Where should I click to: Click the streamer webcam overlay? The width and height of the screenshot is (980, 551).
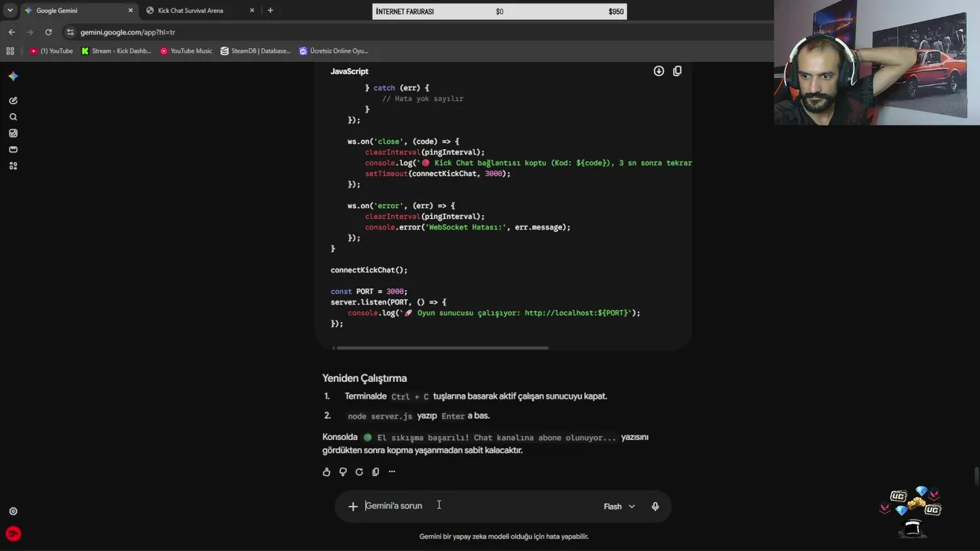coord(877,63)
